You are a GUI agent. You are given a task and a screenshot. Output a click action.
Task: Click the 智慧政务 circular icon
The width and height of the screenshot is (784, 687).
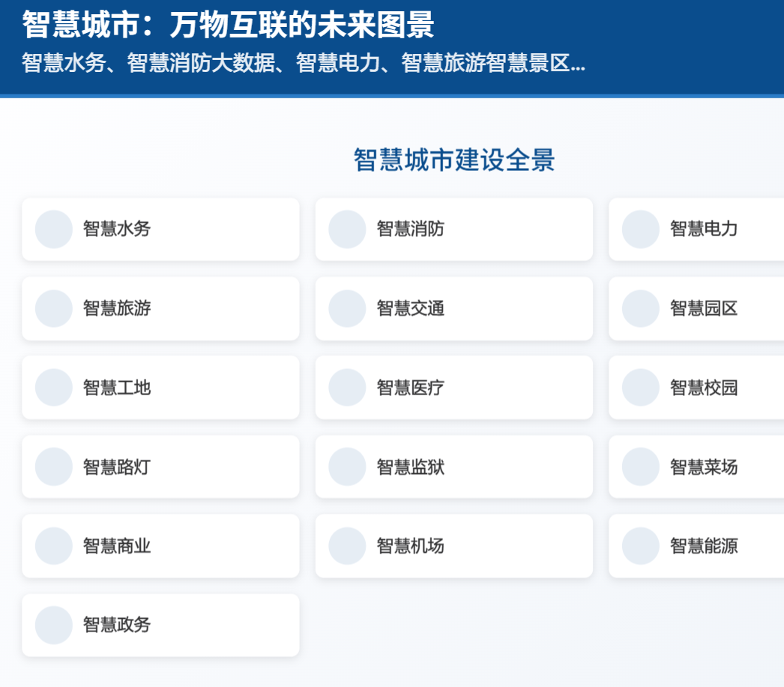[x=53, y=625]
